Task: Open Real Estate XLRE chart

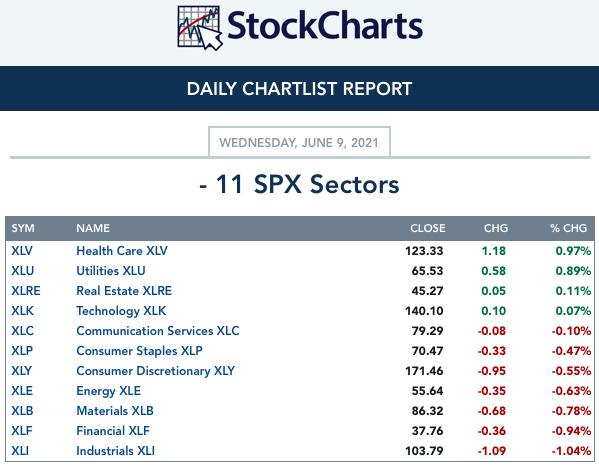Action: point(124,291)
